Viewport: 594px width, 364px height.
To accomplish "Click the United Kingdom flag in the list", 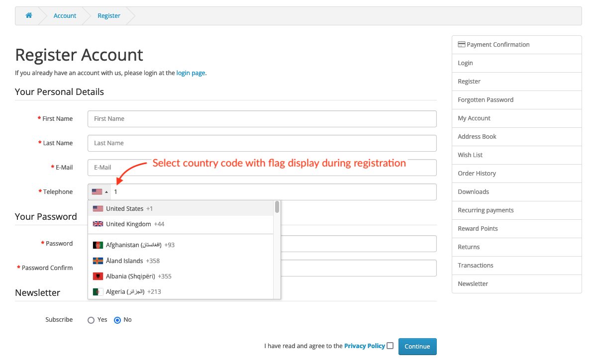I will tap(98, 224).
